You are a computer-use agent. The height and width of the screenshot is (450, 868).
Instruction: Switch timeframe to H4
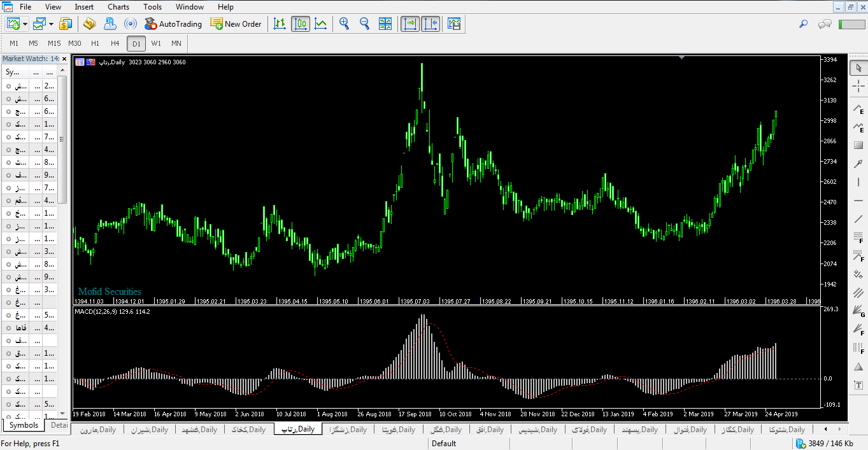115,43
